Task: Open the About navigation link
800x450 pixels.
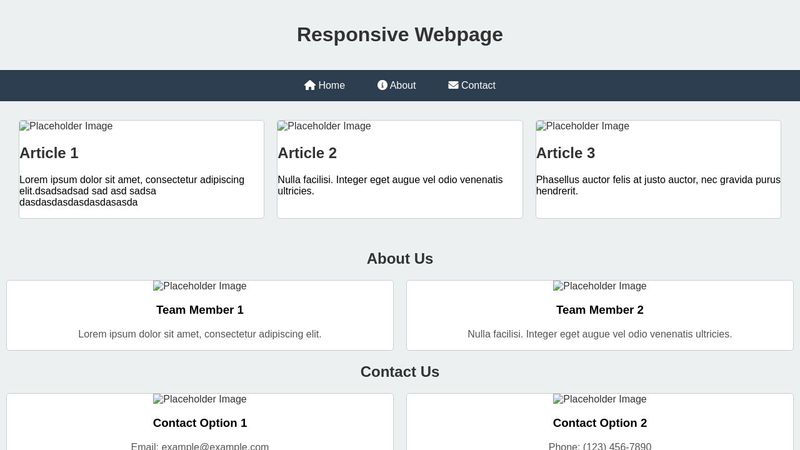Action: tap(396, 85)
